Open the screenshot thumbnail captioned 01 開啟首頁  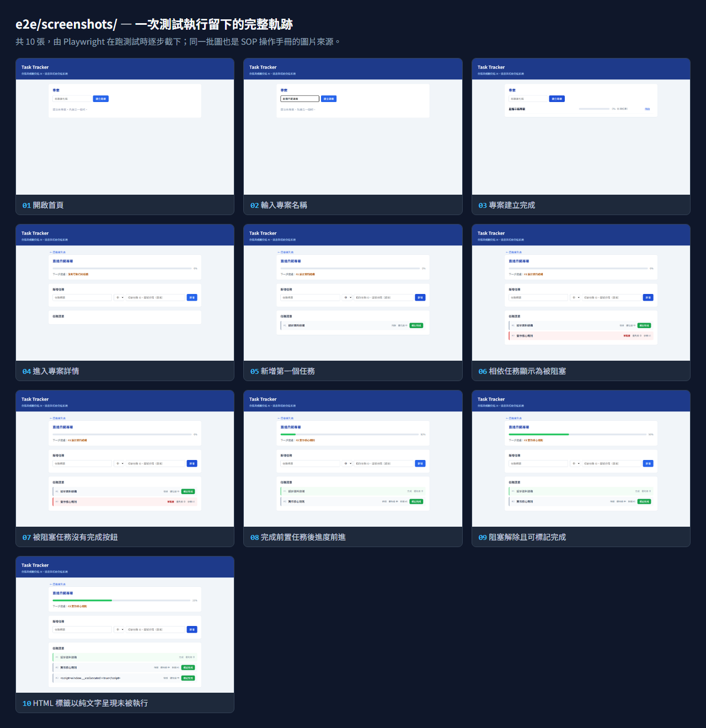coord(125,126)
